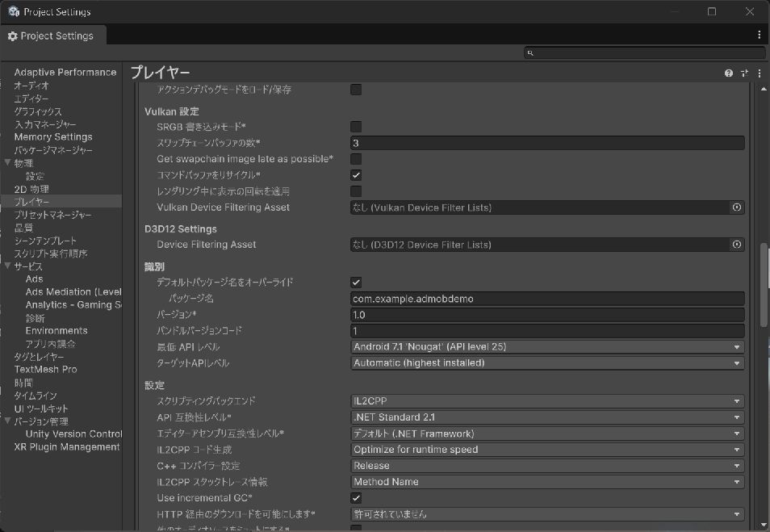770x532 pixels.
Task: Uncheck デフォルトパッケージ名をオーバーライド checkbox
Action: [356, 283]
